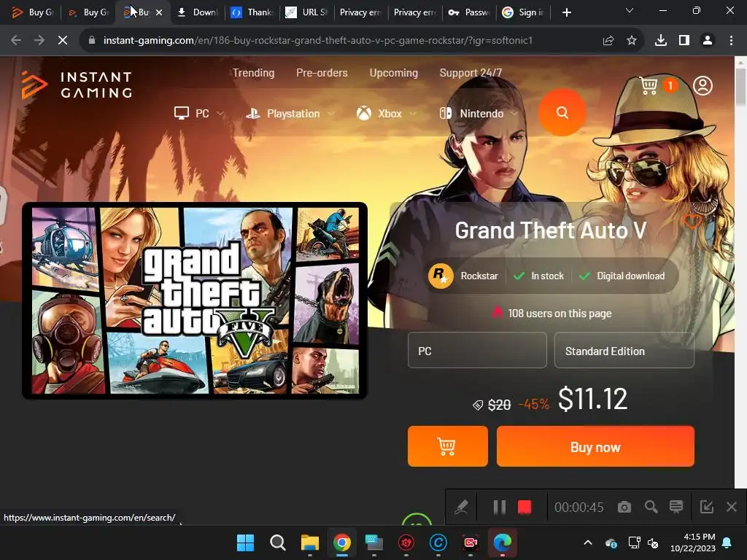The image size is (747, 560).
Task: Click the orange add-to-cart button
Action: click(x=447, y=446)
